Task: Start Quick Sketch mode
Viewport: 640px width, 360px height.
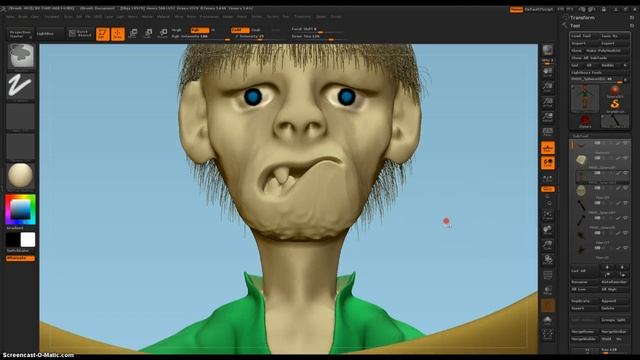Action: click(x=80, y=33)
